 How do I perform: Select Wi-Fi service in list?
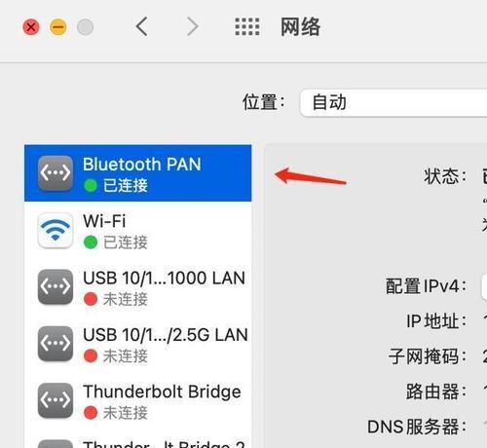(138, 230)
